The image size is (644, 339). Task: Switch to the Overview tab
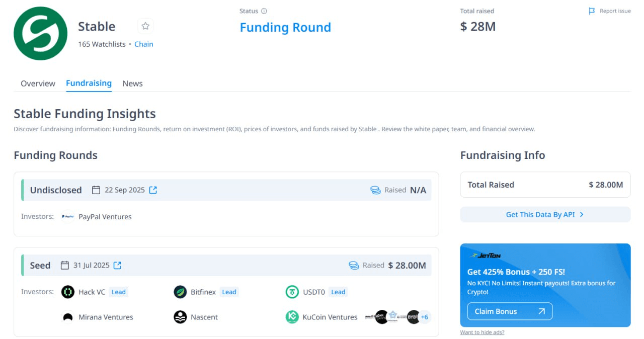(38, 83)
